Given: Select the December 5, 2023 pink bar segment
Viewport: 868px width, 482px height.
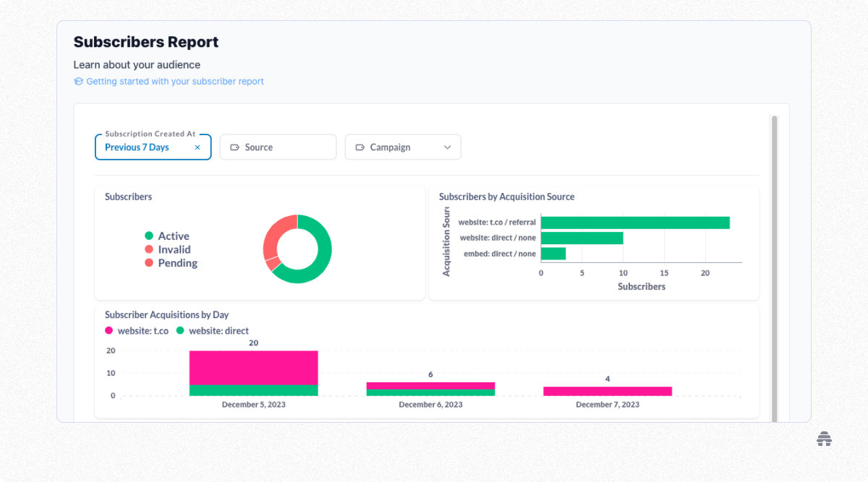Looking at the screenshot, I should pos(254,368).
